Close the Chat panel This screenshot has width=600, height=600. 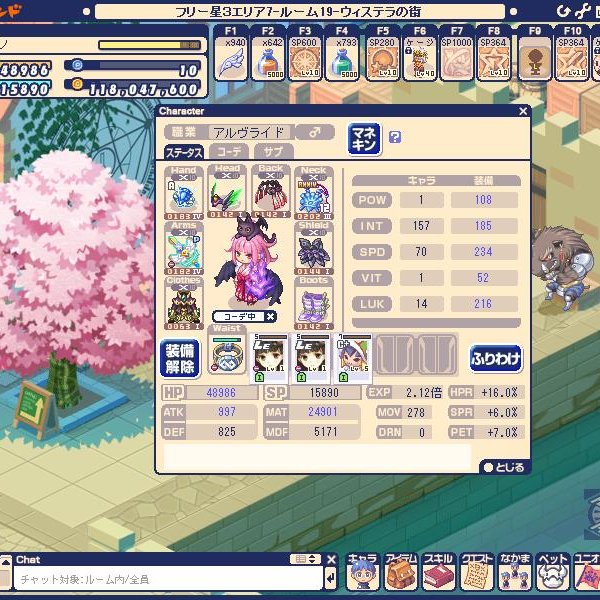(331, 560)
